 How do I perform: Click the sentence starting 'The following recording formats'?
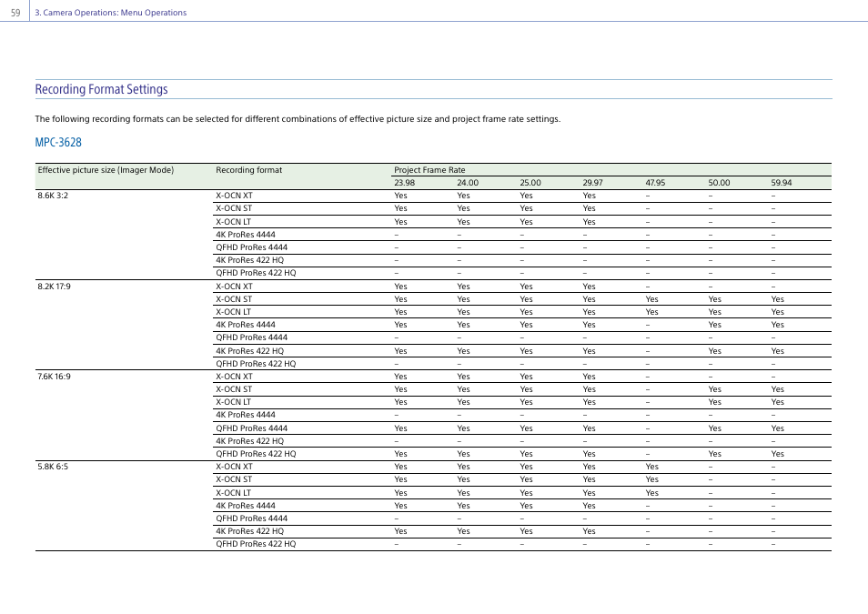click(x=298, y=119)
